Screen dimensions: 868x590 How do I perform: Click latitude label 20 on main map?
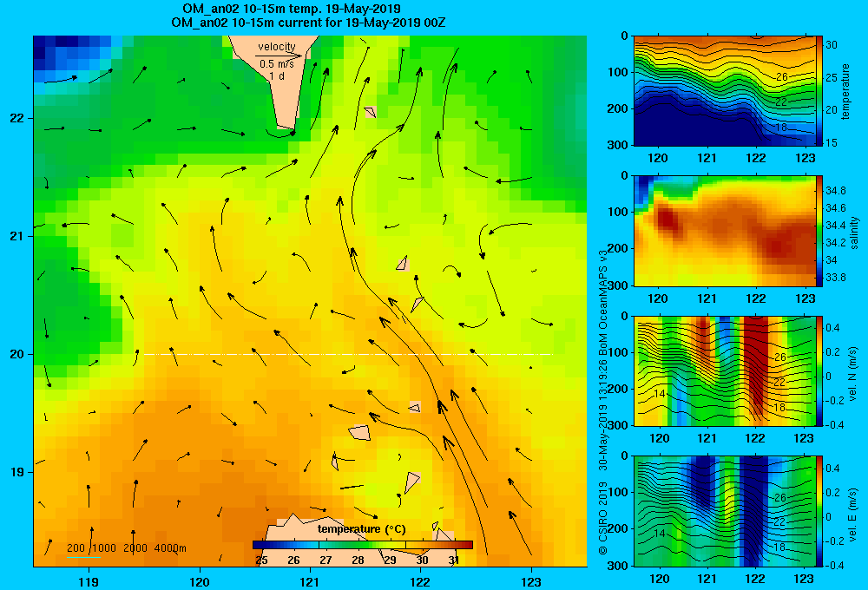(x=16, y=354)
